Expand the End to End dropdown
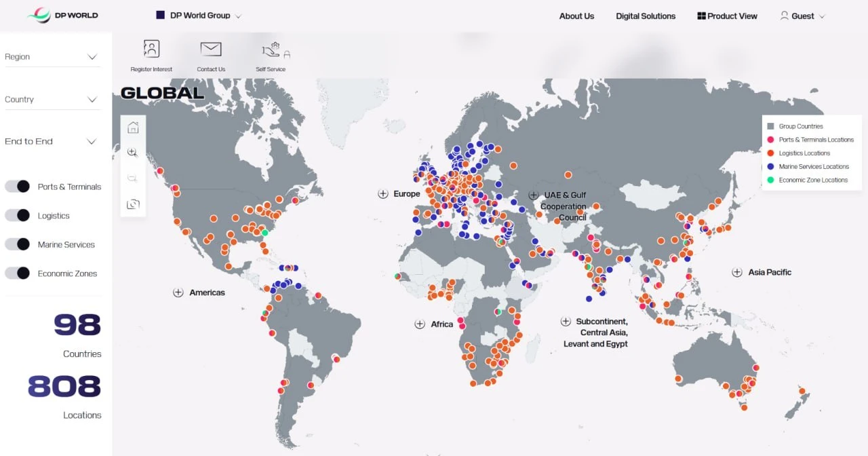The width and height of the screenshot is (868, 456). [52, 141]
